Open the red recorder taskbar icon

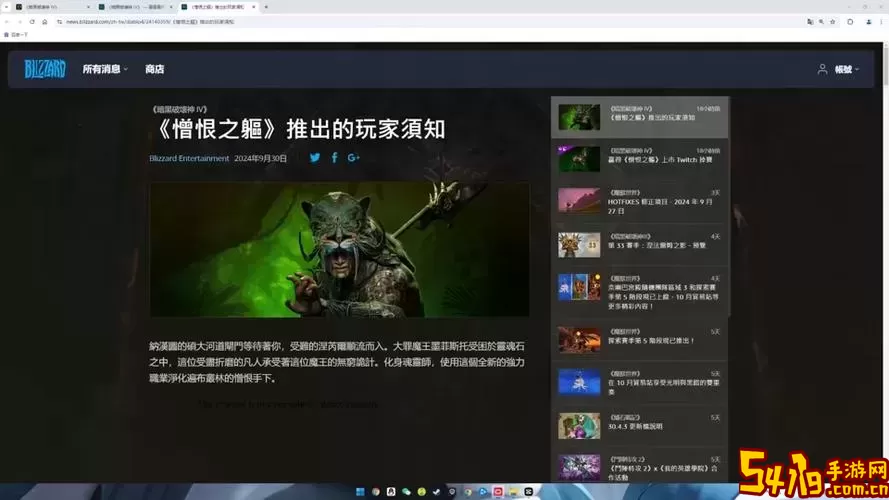498,491
